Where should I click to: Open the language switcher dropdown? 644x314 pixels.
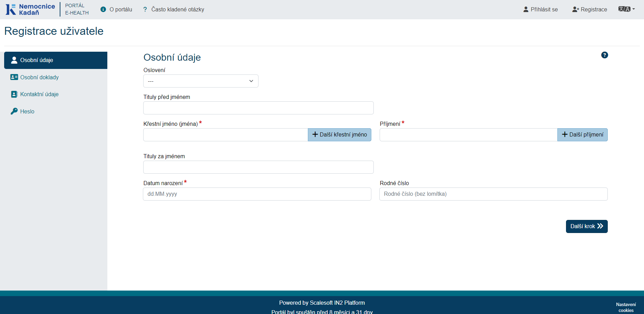(626, 9)
